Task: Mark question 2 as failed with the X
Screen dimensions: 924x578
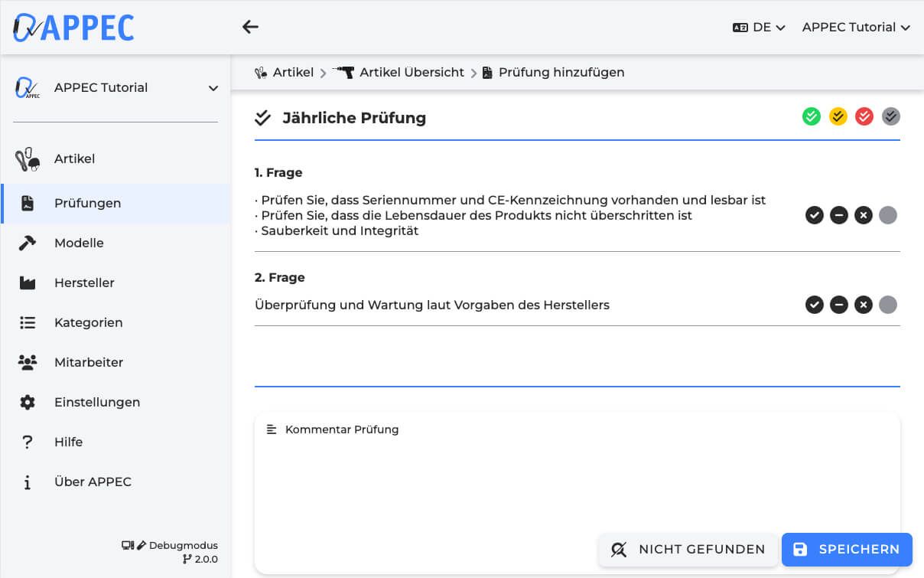Action: pyautogui.click(x=864, y=305)
